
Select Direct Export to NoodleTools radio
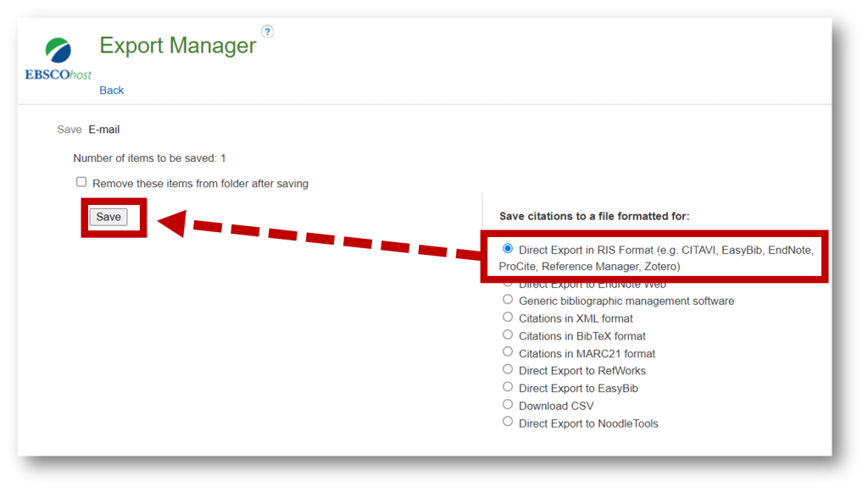508,422
